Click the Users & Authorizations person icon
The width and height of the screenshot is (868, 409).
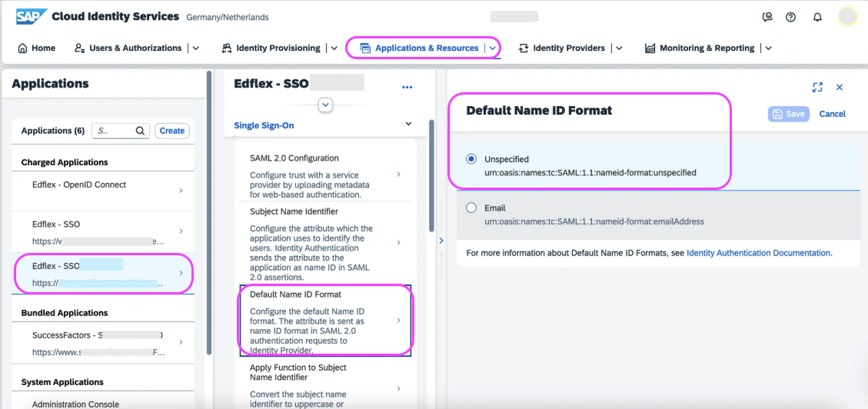pyautogui.click(x=79, y=48)
